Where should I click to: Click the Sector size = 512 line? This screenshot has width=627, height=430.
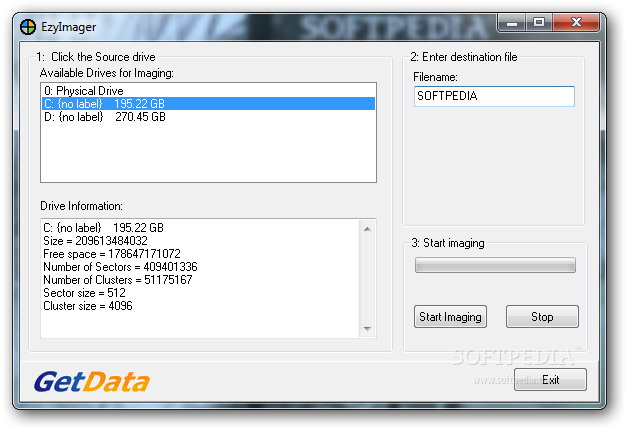pyautogui.click(x=84, y=293)
